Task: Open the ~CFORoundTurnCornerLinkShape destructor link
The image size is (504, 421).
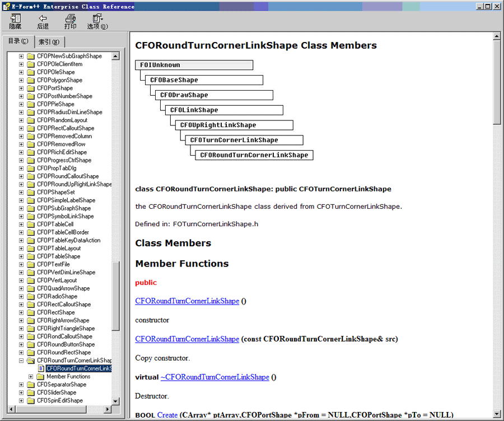Action: click(x=214, y=377)
